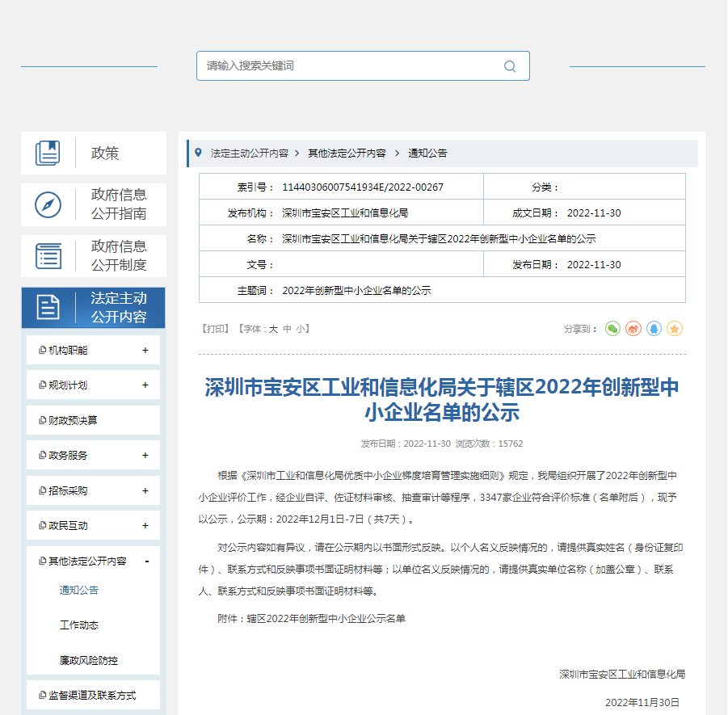Set font size to 中
Viewport: 728px width, 715px height.
[x=287, y=330]
